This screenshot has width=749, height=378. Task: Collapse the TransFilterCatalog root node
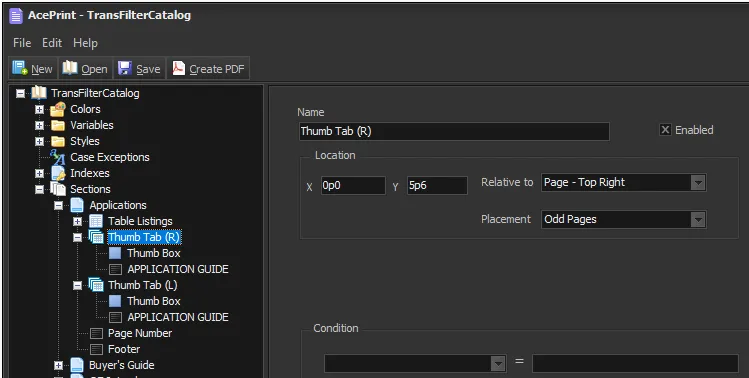click(20, 93)
